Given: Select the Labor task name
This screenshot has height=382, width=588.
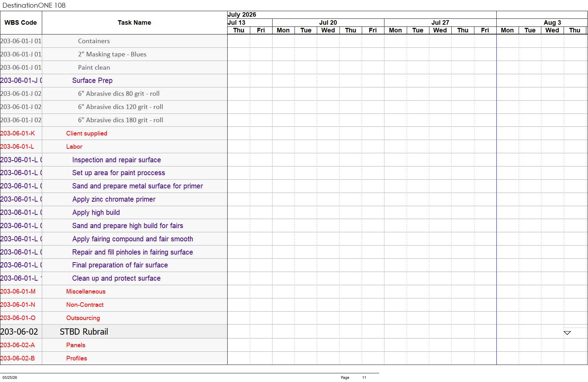Looking at the screenshot, I should click(x=74, y=147).
